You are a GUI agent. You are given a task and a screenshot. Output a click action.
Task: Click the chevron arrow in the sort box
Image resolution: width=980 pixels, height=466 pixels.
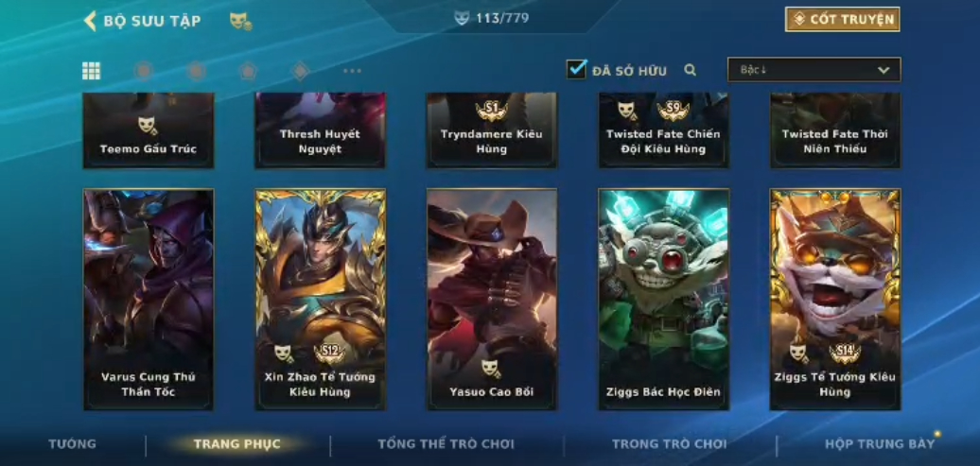[x=884, y=70]
